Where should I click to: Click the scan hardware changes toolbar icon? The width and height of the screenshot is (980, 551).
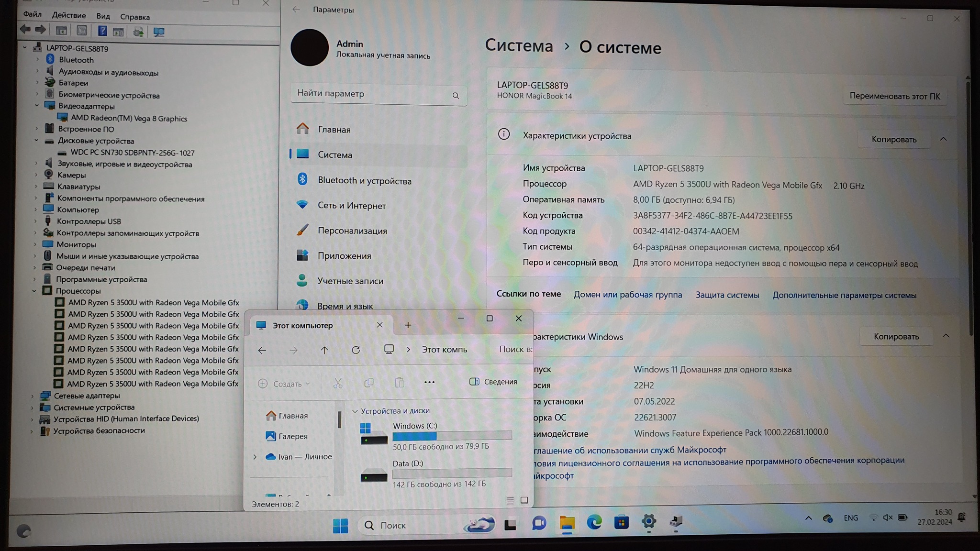(x=158, y=32)
